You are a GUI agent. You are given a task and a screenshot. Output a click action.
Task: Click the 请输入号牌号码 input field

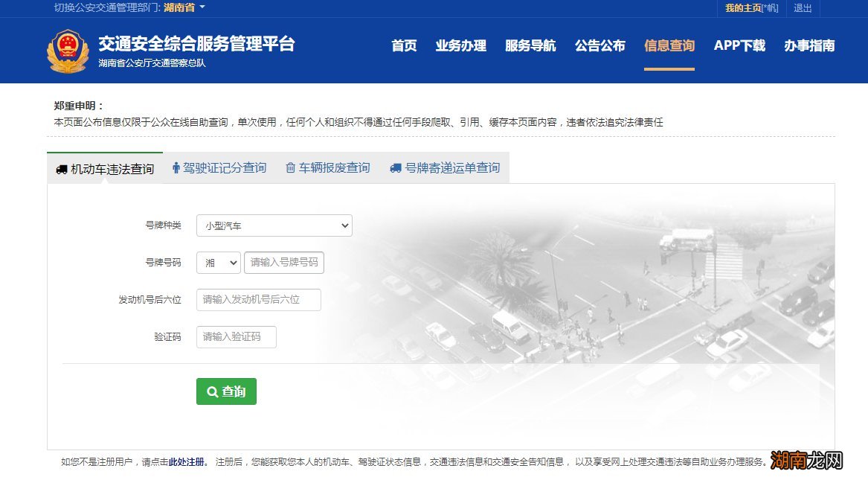click(284, 262)
